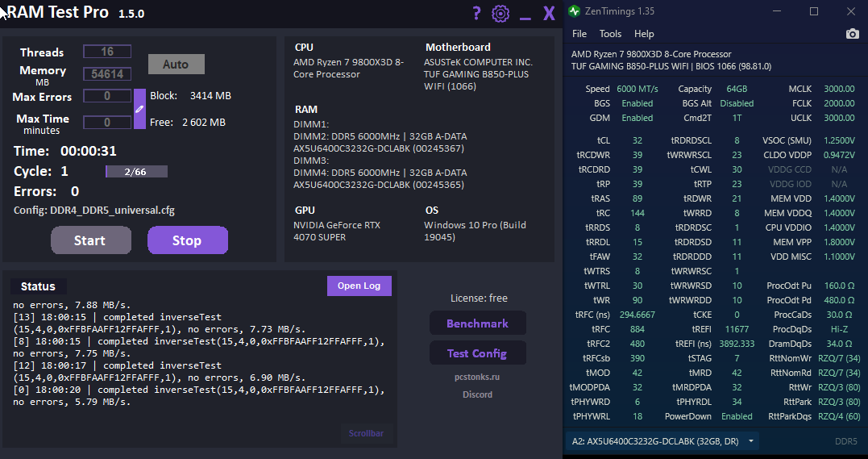Click the FCLK value 2000.00
Screen dimensions: 868x459
pos(839,103)
